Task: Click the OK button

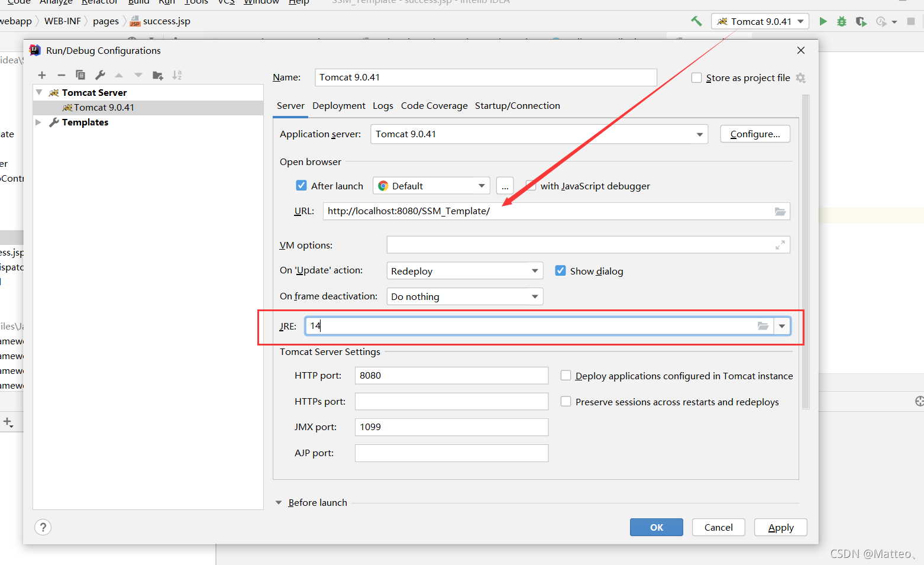Action: (x=657, y=527)
